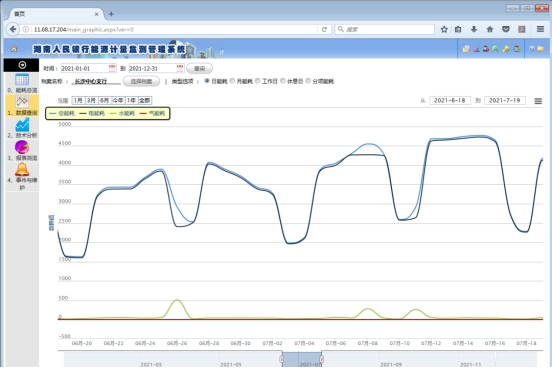Open the chart hamburger export menu
Viewport: 552px width, 368px height.
click(538, 101)
